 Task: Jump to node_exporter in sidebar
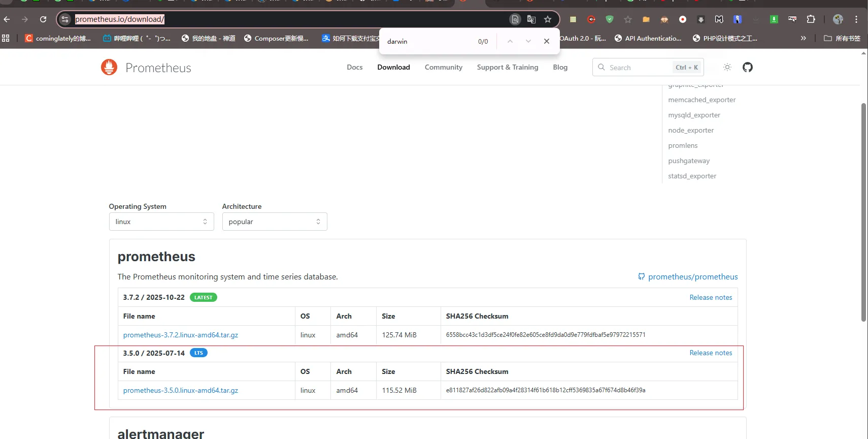(691, 130)
